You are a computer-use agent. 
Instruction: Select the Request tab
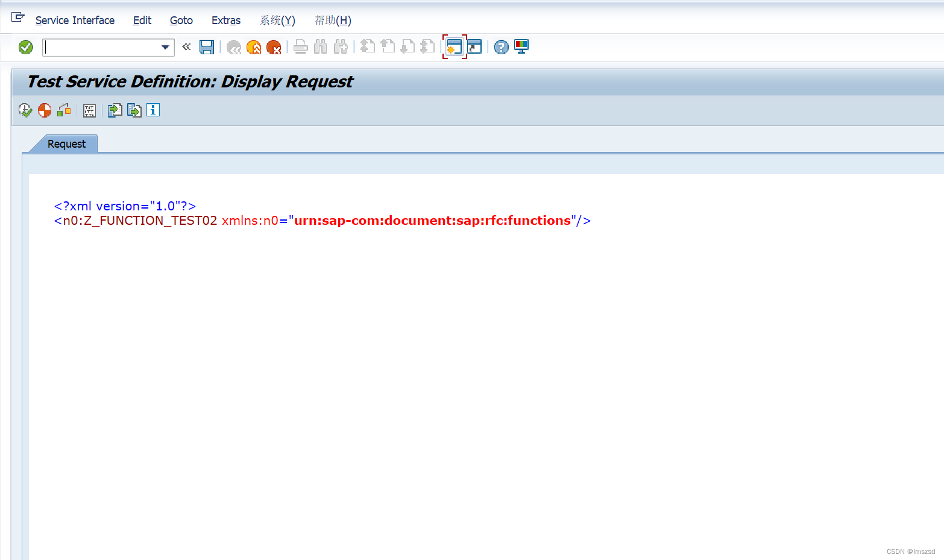pos(66,144)
